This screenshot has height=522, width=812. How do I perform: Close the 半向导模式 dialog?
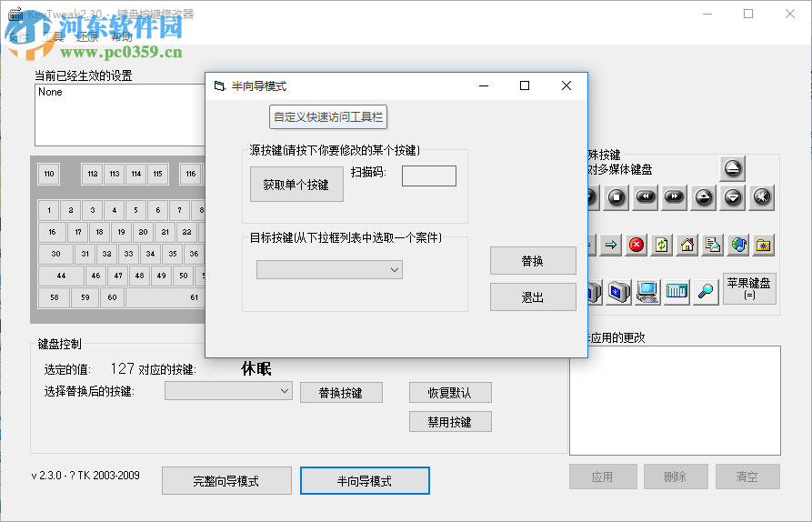tap(566, 85)
